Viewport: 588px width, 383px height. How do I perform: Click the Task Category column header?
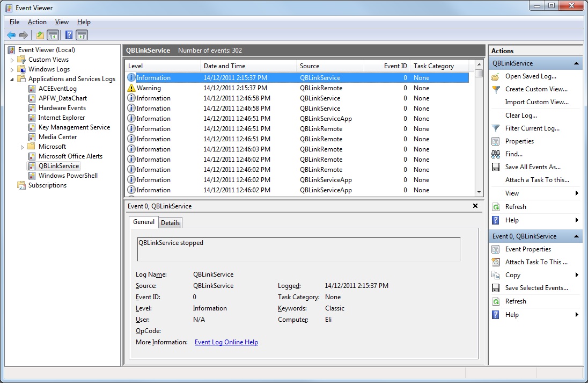pos(439,66)
